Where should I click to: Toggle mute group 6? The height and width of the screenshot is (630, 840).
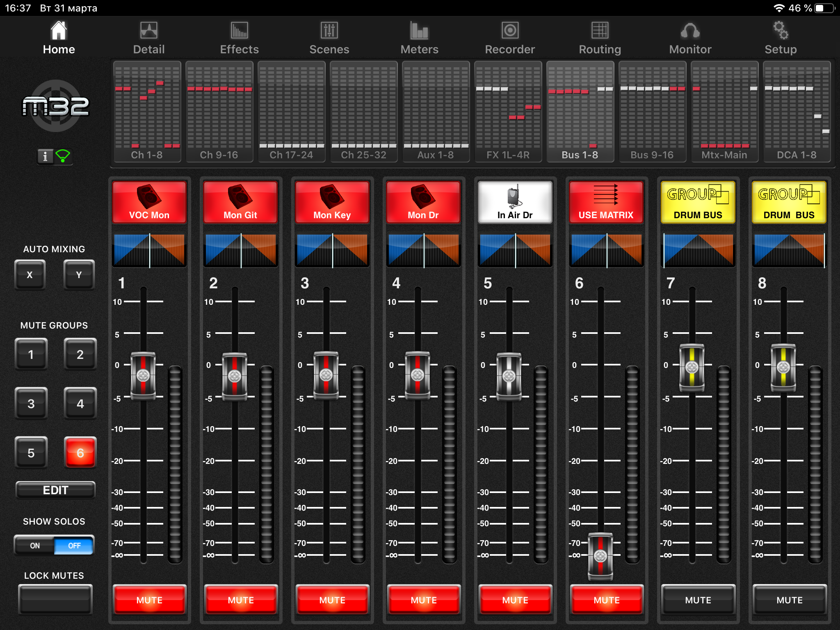(80, 452)
